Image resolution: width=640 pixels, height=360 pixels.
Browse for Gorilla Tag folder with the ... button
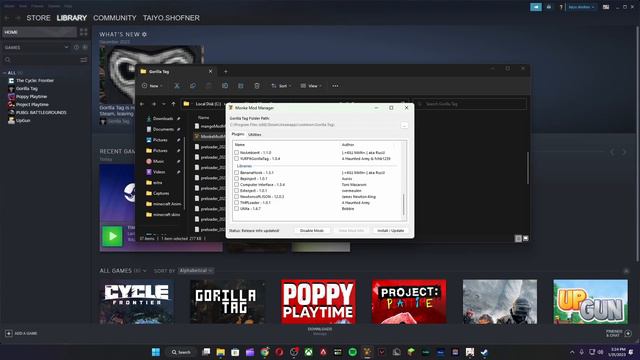click(404, 125)
